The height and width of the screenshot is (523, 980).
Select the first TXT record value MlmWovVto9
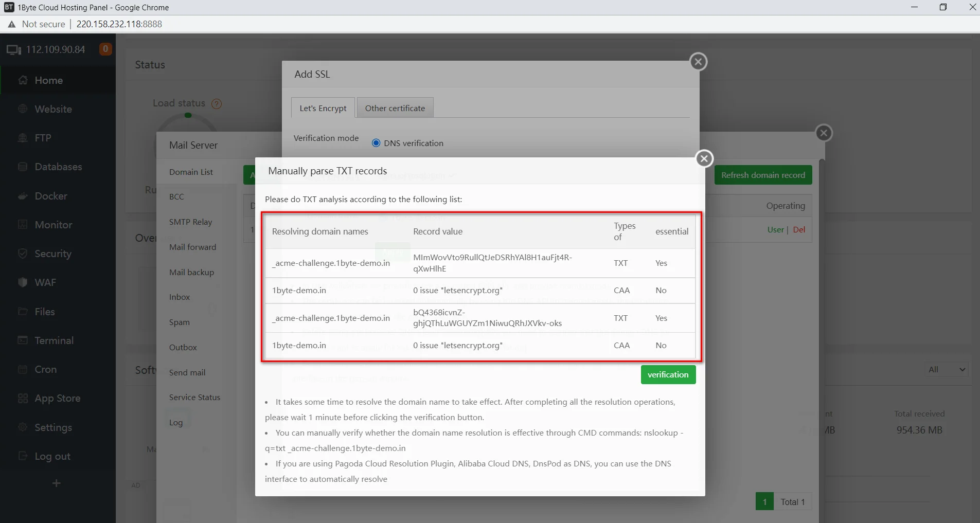[492, 263]
